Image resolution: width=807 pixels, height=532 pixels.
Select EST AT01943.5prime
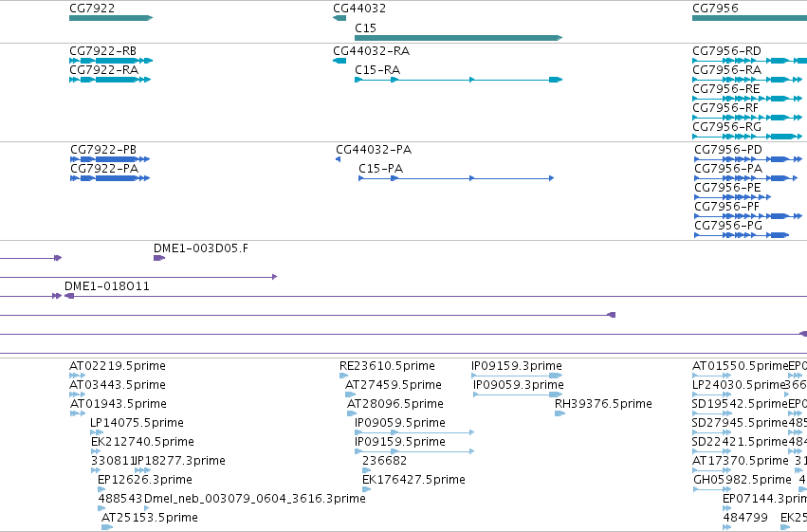pos(119,404)
